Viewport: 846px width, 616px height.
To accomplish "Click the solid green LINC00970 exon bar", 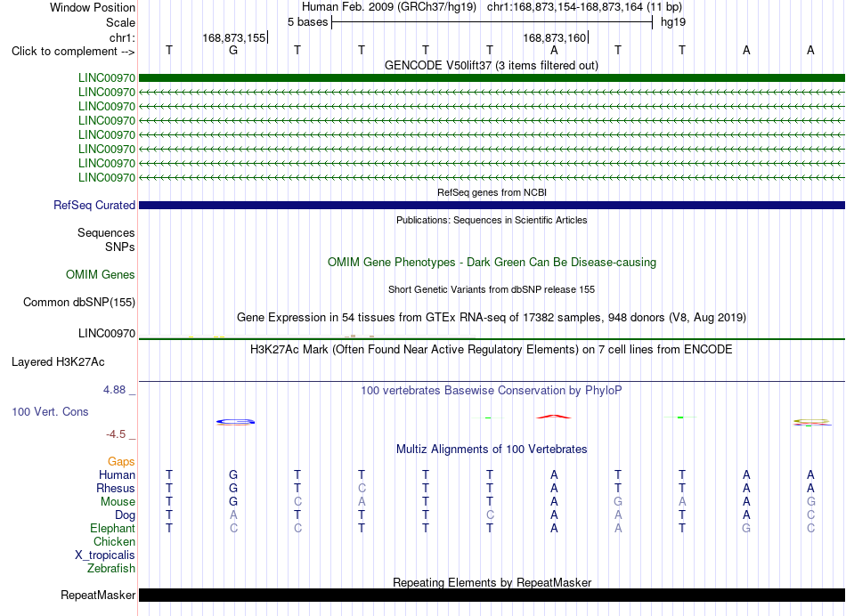I will (492, 77).
